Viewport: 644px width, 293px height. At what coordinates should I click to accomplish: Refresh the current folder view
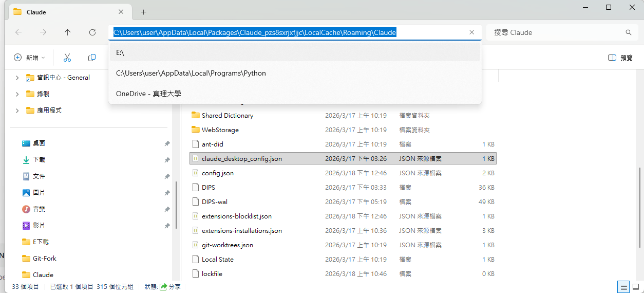pyautogui.click(x=92, y=32)
